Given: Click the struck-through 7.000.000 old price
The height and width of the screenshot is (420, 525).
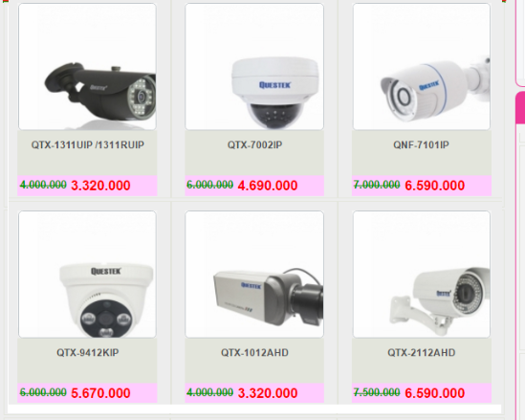Looking at the screenshot, I should coord(377,185).
